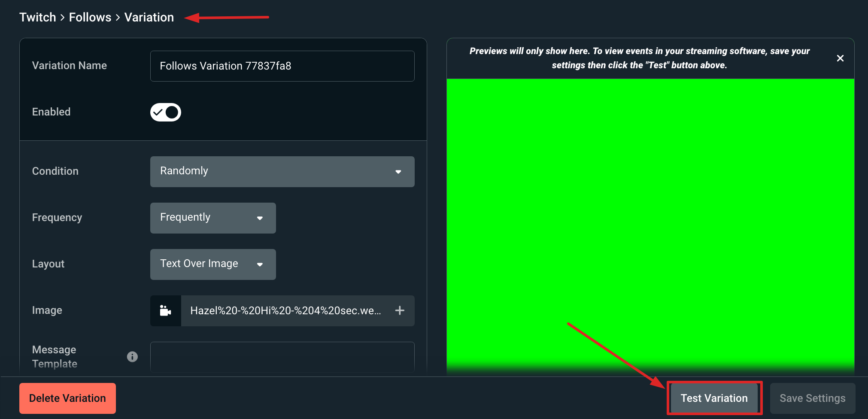Viewport: 868px width, 419px height.
Task: Go to Follows via the breadcrumb
Action: point(90,17)
